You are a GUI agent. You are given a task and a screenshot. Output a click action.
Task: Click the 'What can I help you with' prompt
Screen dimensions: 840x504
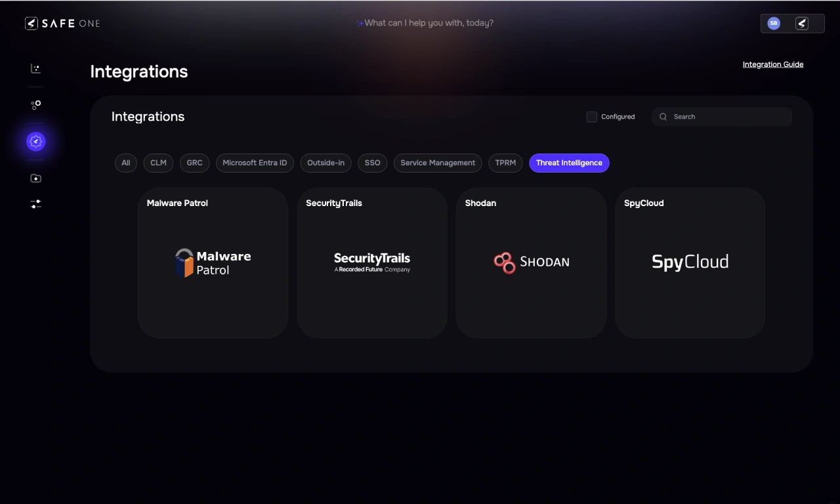[429, 23]
